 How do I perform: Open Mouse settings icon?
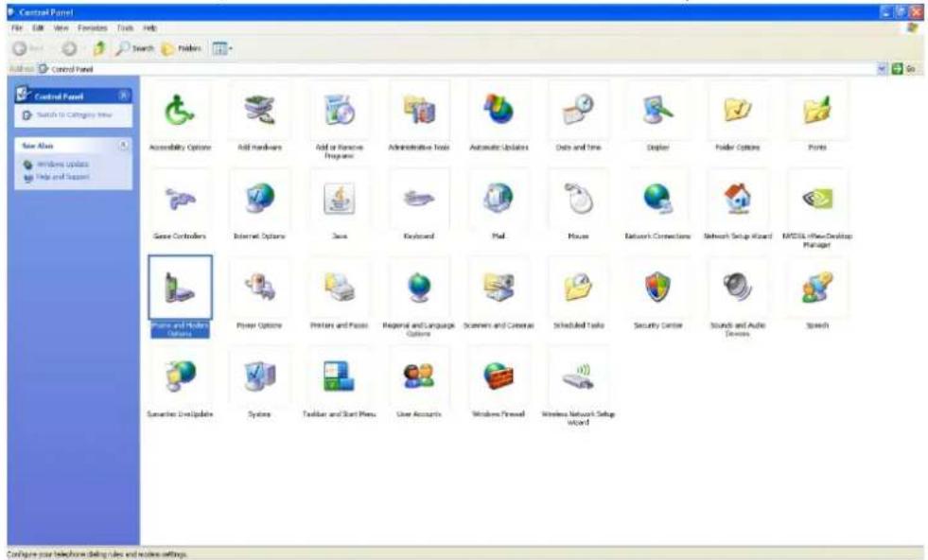click(x=578, y=200)
